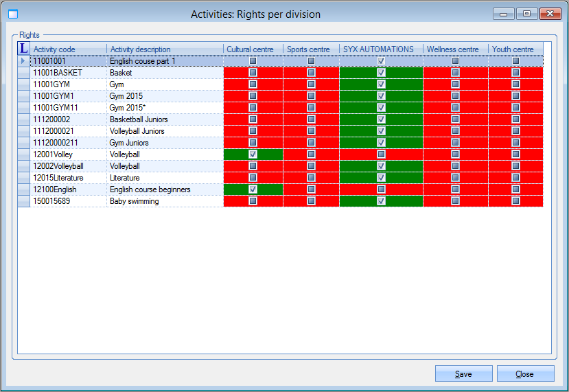Image resolution: width=569 pixels, height=392 pixels.
Task: Uncheck Cultural centre for English course beginners
Action: [x=253, y=189]
